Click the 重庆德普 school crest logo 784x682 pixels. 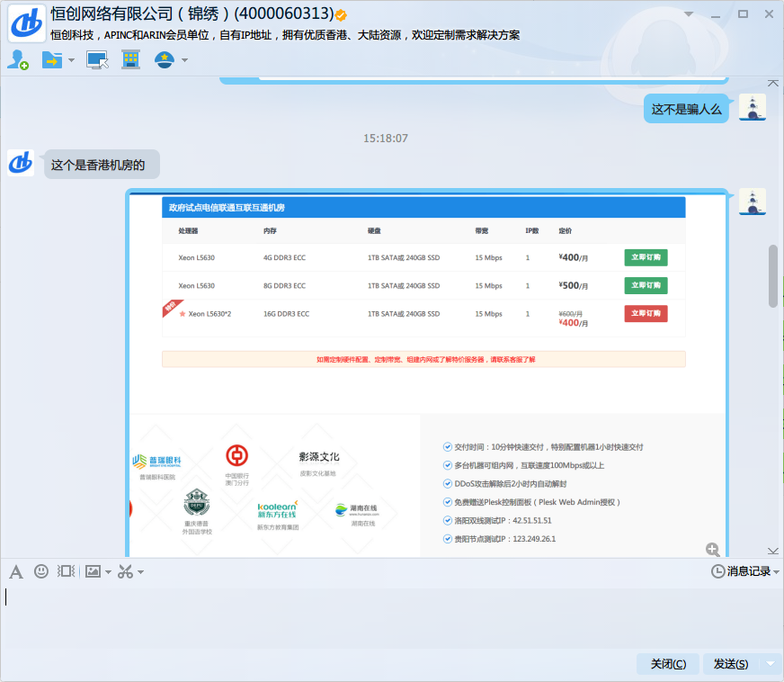click(x=197, y=502)
